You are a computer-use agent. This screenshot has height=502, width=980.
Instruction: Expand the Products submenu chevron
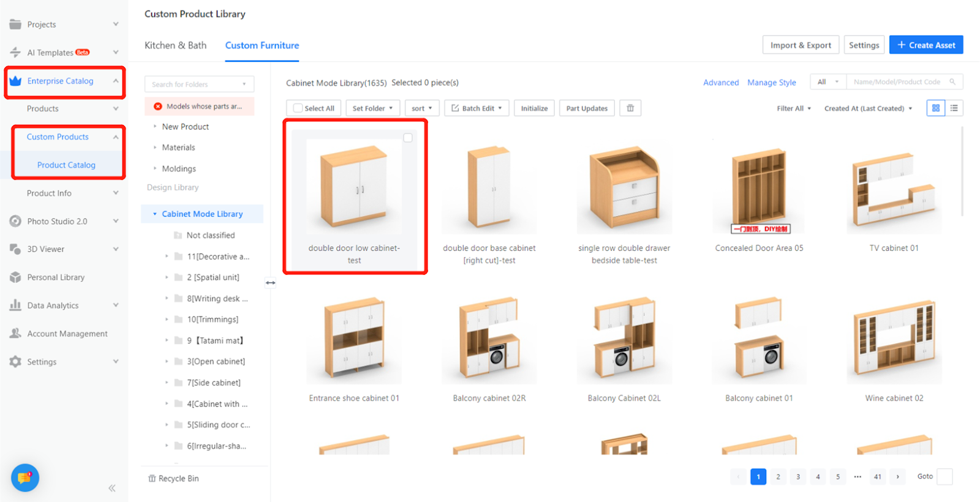tap(116, 109)
